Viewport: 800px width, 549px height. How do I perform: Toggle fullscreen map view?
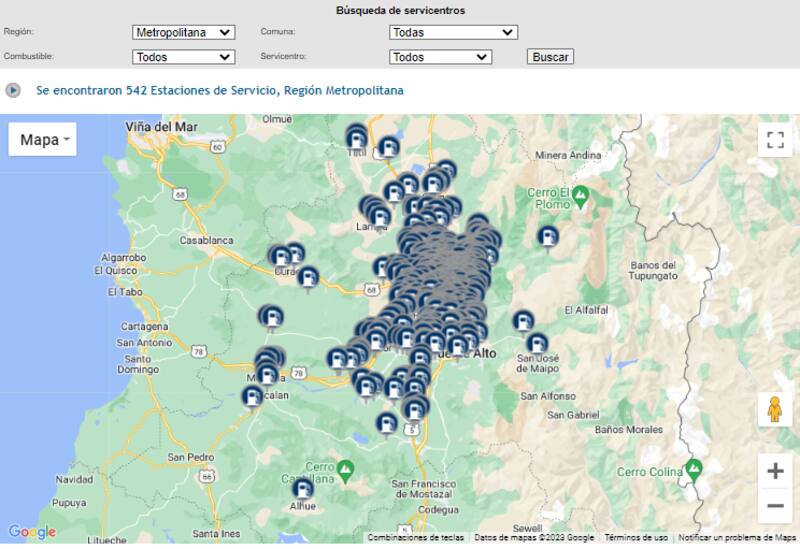point(774,140)
